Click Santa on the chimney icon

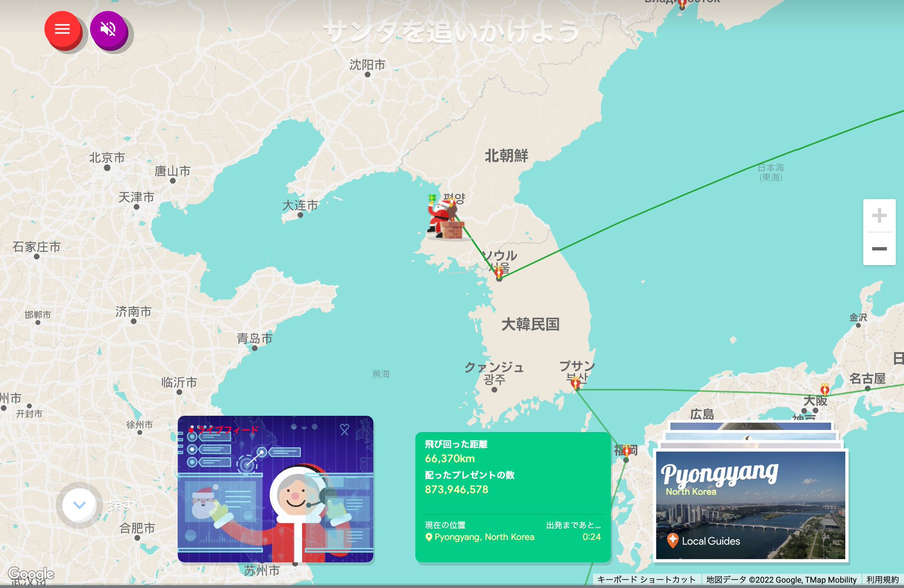point(446,217)
